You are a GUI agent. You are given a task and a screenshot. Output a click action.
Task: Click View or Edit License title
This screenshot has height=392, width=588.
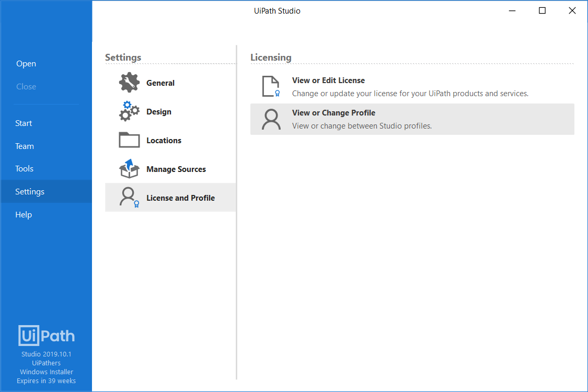point(328,80)
